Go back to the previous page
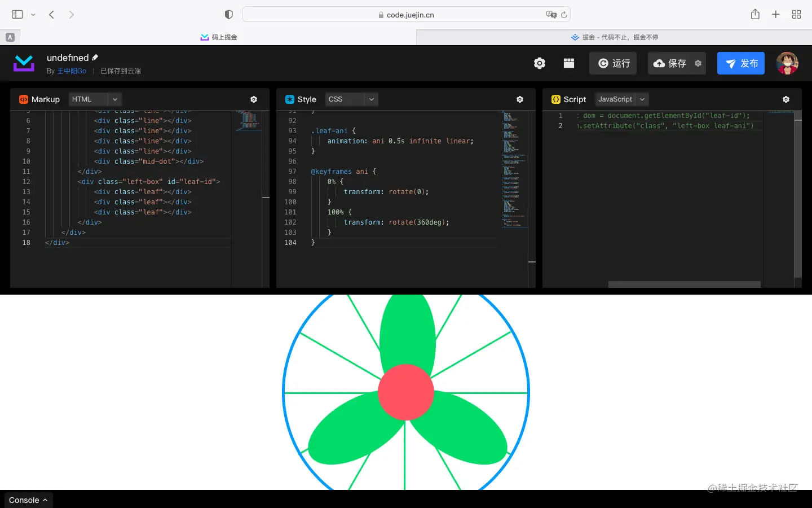Viewport: 812px width, 508px height. tap(51, 15)
